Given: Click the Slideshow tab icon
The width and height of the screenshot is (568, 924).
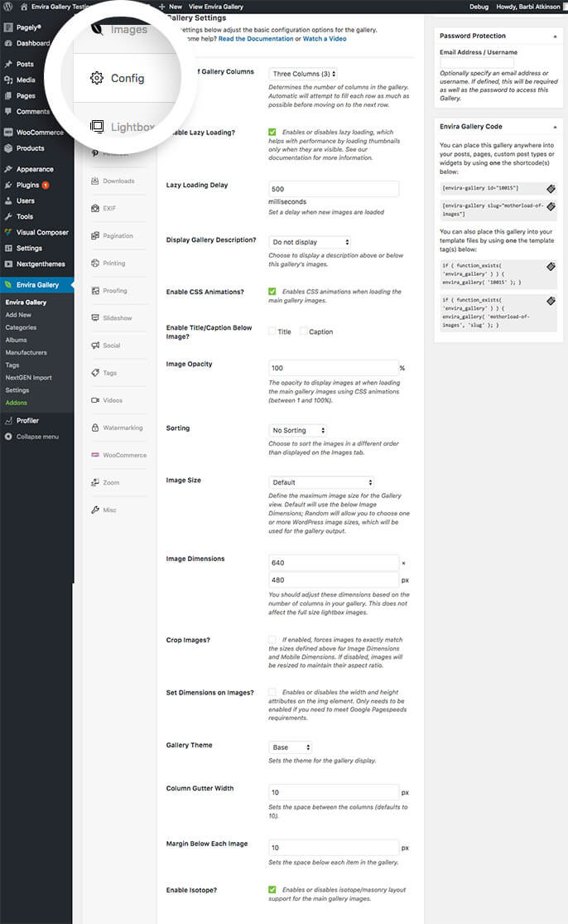Looking at the screenshot, I should click(x=96, y=318).
